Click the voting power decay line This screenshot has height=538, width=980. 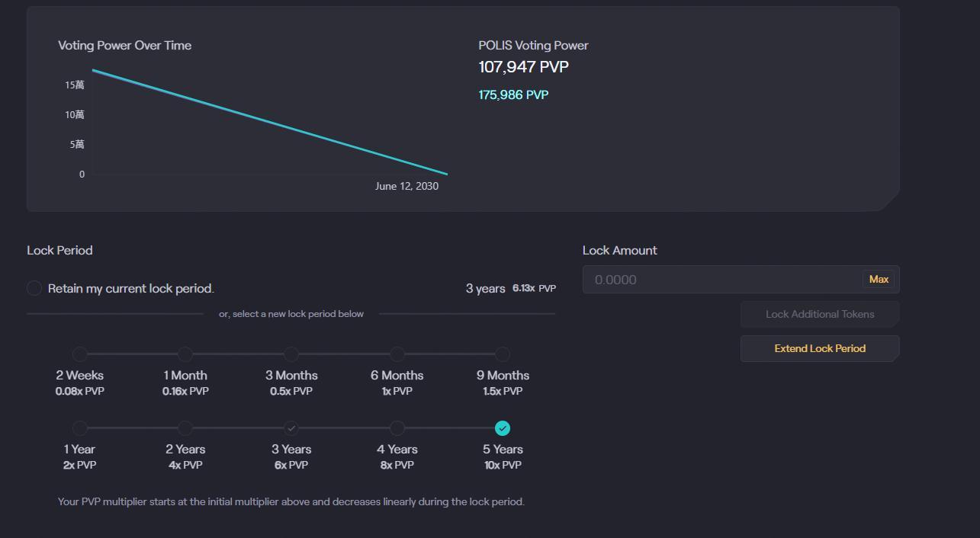pyautogui.click(x=270, y=122)
